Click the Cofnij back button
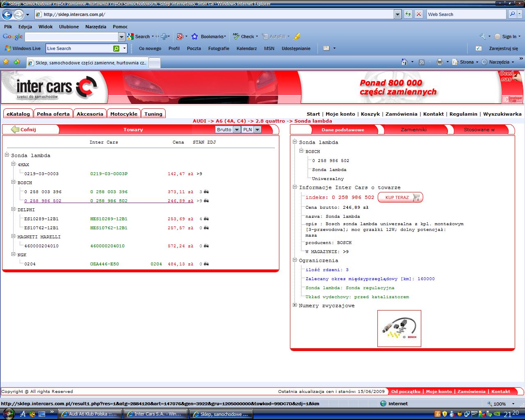This screenshot has width=525, height=420. 24,130
